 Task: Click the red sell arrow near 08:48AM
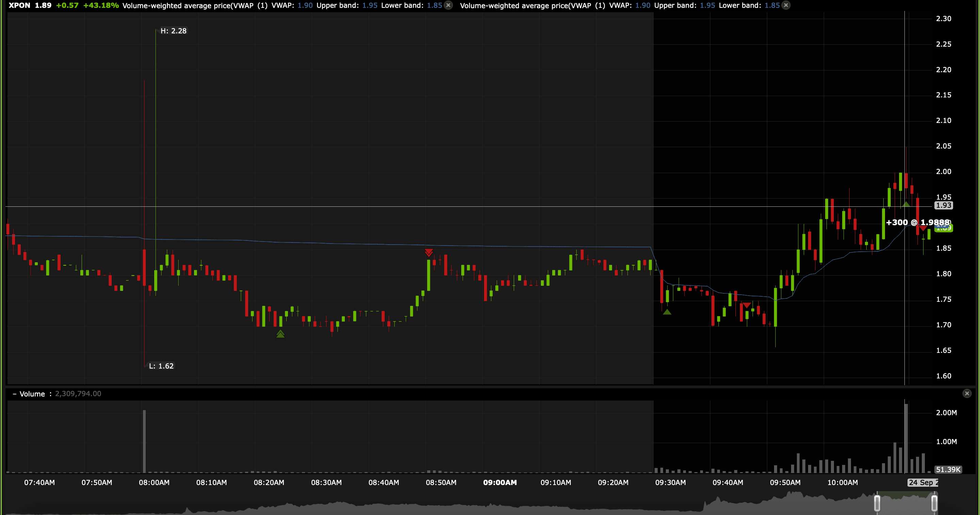tap(429, 253)
